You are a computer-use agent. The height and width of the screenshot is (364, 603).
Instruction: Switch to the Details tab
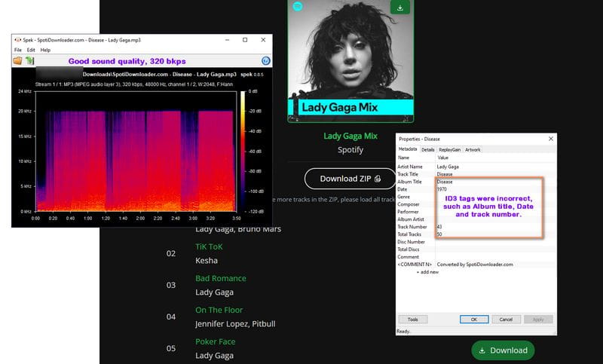[427, 149]
